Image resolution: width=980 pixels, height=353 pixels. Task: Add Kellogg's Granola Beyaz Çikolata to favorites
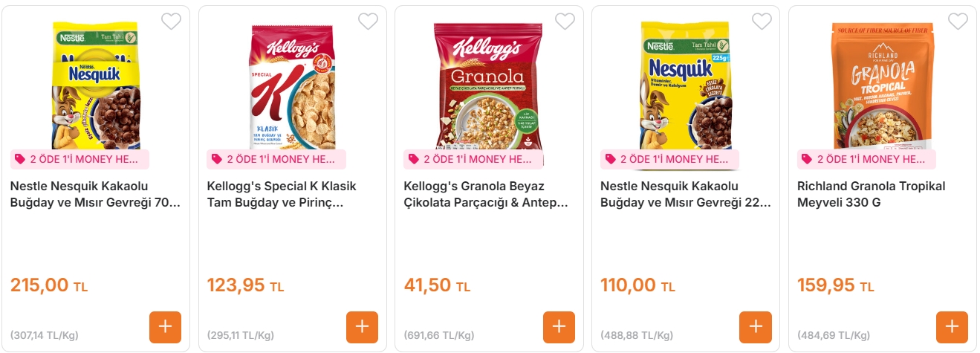coord(565,22)
